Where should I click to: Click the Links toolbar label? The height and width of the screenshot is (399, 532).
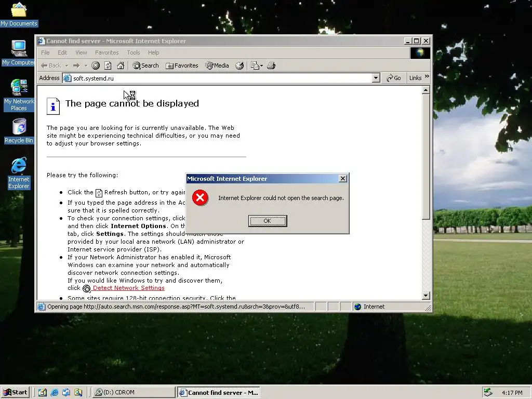[415, 78]
